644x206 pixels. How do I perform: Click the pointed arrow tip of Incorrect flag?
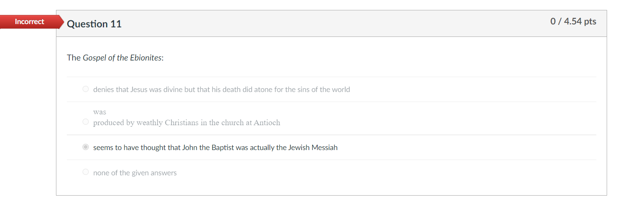tap(62, 22)
